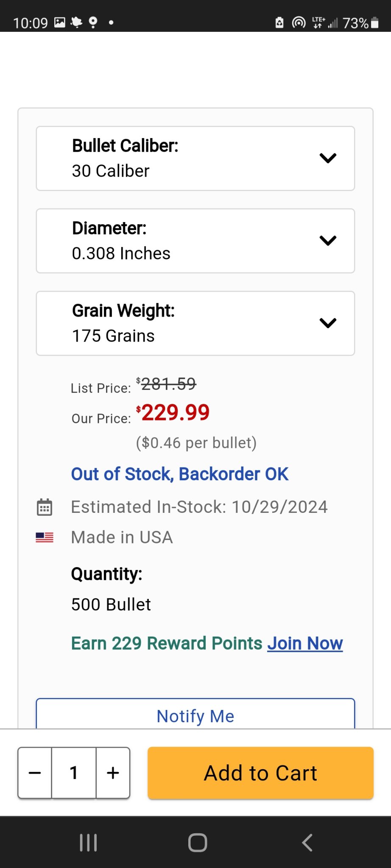Screen dimensions: 391x868
Task: Tap the Notify Me button
Action: pyautogui.click(x=195, y=715)
